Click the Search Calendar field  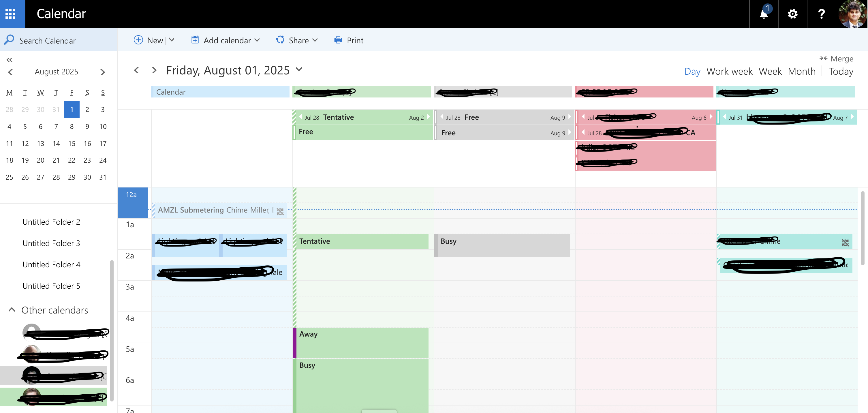(x=59, y=40)
